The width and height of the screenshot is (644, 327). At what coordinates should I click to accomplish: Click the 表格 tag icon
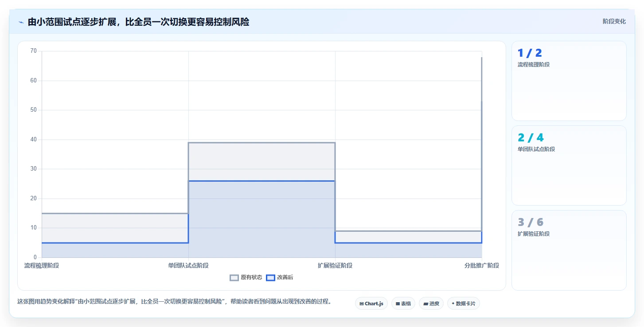tap(398, 304)
